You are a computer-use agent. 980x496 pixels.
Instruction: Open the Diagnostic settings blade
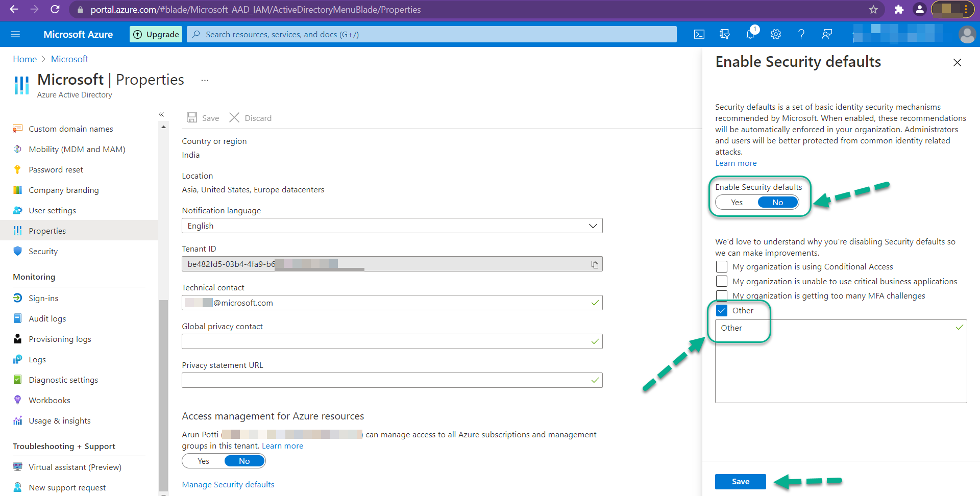click(63, 380)
